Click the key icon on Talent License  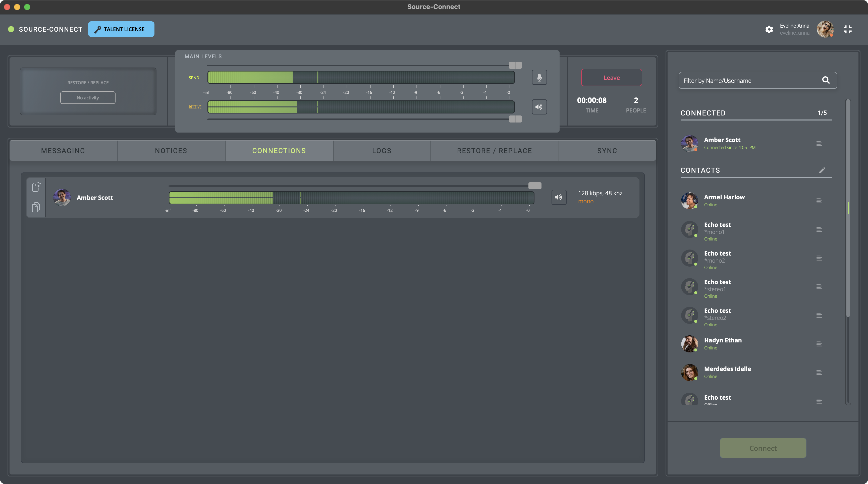click(x=98, y=30)
